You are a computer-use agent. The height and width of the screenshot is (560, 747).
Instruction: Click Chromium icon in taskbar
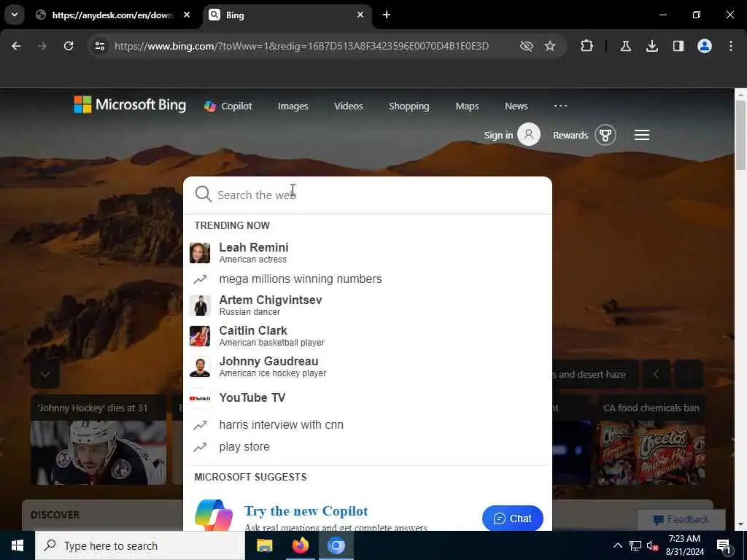336,545
